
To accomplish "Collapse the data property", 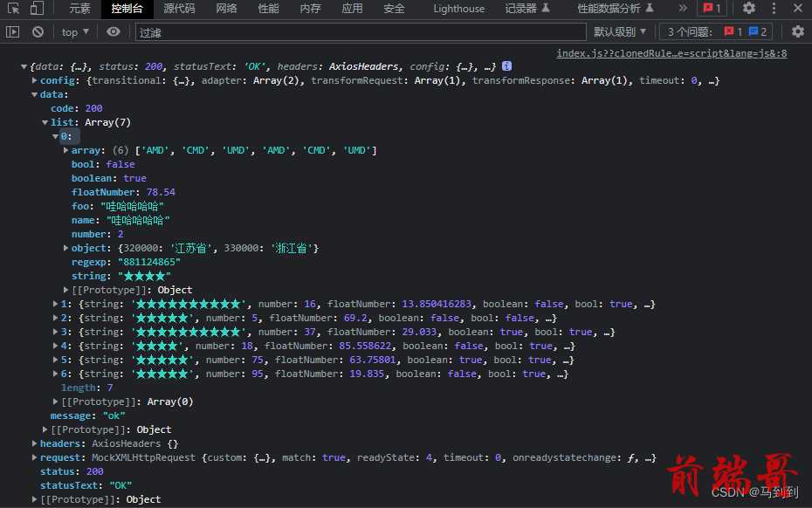I will 34,94.
